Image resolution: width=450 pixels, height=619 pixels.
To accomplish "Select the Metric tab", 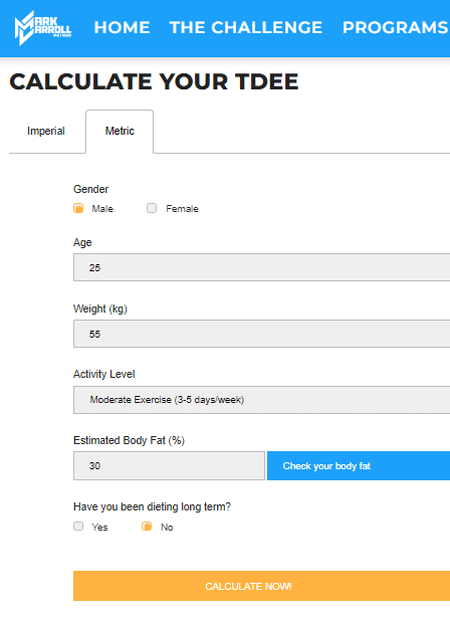I will point(120,131).
